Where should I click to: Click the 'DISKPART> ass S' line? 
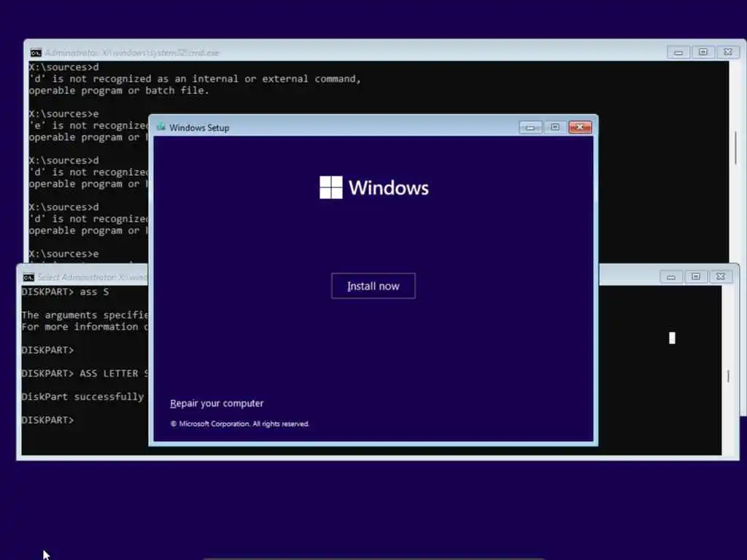click(x=65, y=292)
